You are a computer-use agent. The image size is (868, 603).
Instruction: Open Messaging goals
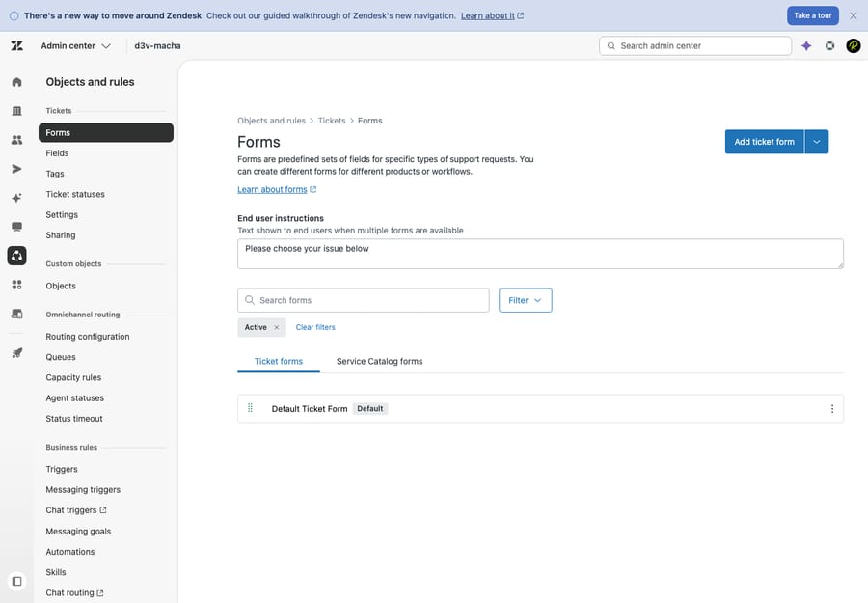click(x=78, y=531)
